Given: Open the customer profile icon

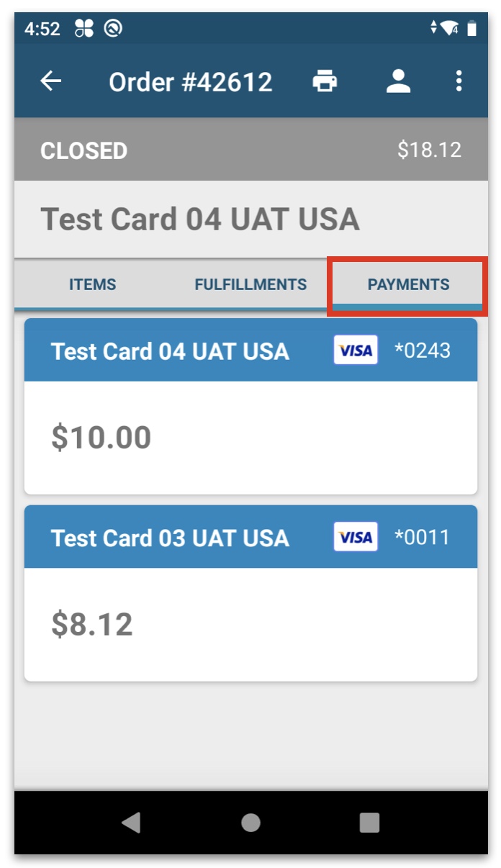Looking at the screenshot, I should pos(398,81).
